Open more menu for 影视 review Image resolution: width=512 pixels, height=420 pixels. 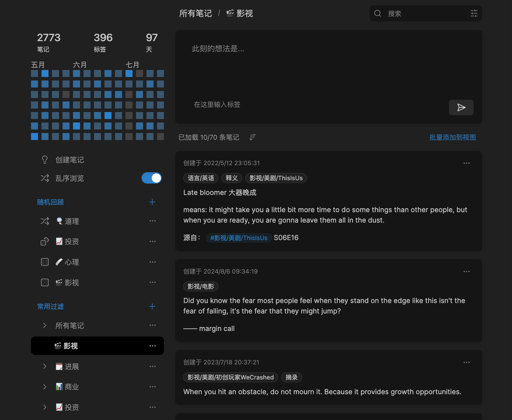tap(153, 282)
